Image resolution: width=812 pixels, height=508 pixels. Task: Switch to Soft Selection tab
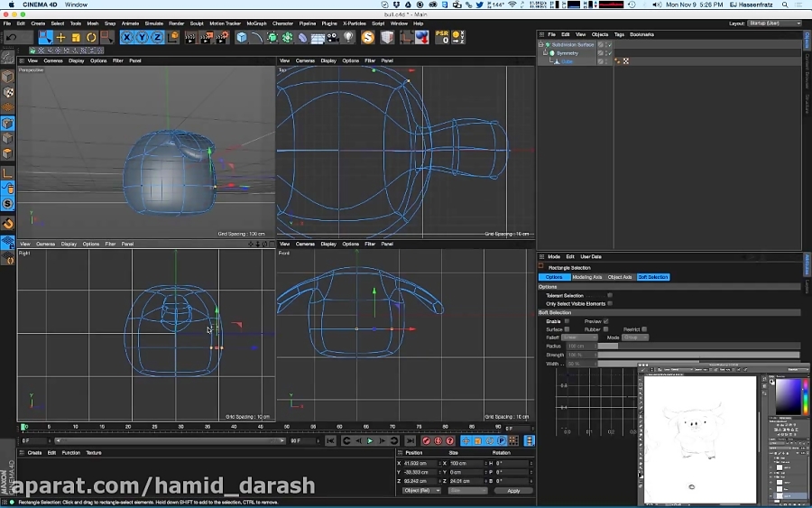(x=653, y=277)
